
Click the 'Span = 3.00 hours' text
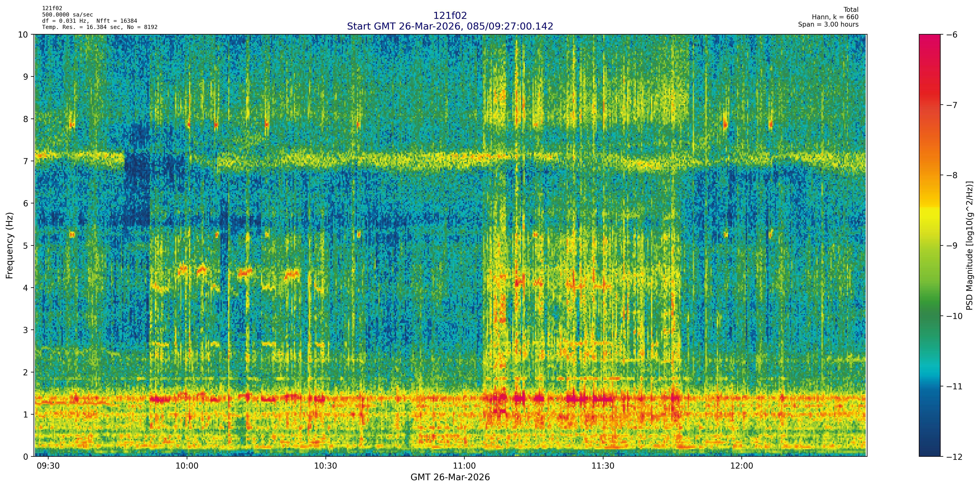click(x=828, y=24)
